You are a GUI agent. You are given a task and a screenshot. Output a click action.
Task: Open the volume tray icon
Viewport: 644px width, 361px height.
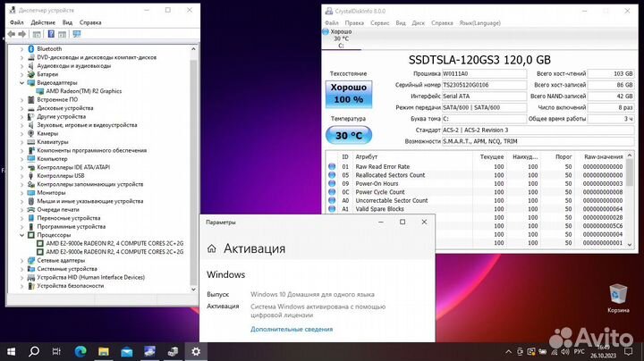pyautogui.click(x=565, y=351)
